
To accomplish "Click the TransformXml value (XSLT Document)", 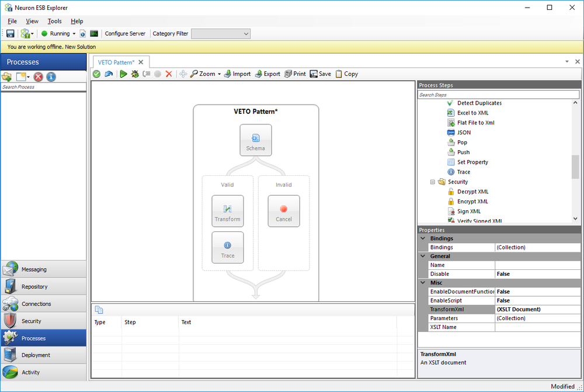I will [x=537, y=309].
